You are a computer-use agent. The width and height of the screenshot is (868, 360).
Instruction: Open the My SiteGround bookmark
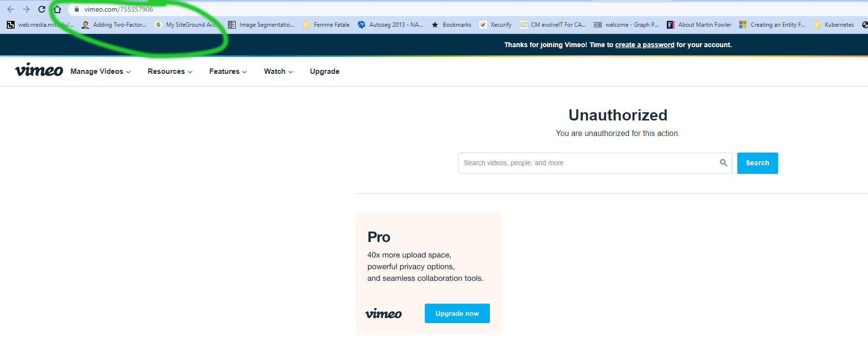(x=186, y=25)
